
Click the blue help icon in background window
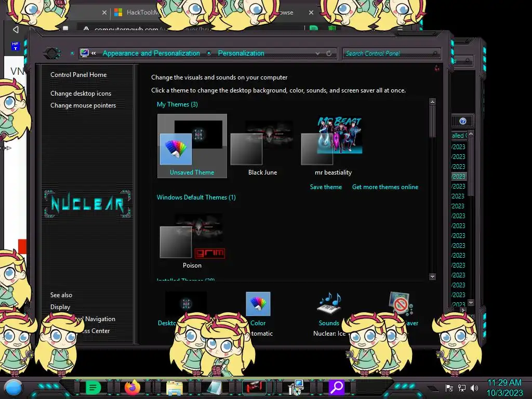pyautogui.click(x=463, y=121)
